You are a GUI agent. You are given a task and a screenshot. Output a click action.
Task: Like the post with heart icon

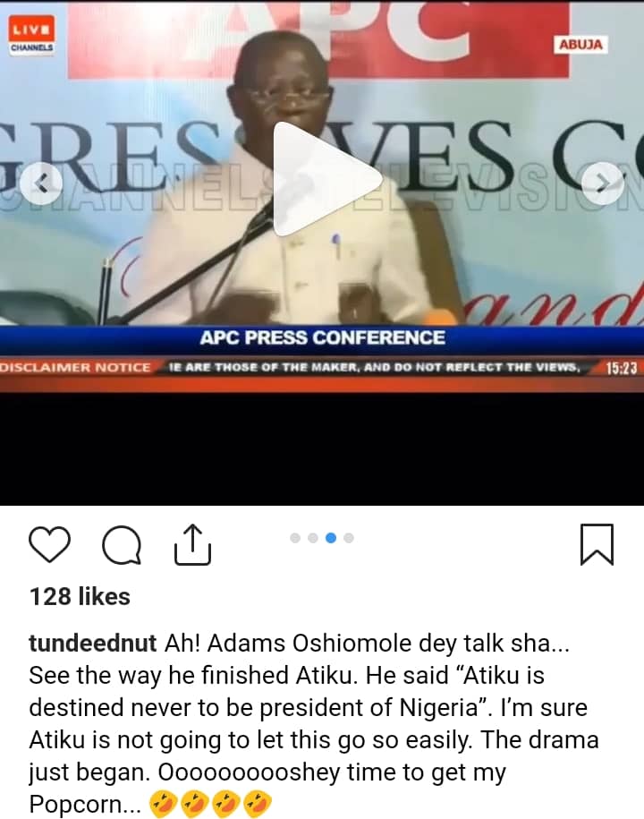pos(49,544)
